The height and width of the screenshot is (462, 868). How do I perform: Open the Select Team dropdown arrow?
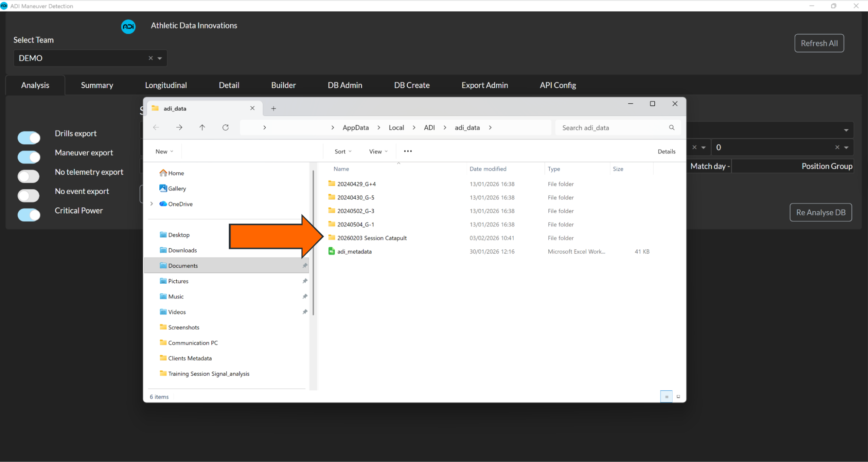point(160,58)
